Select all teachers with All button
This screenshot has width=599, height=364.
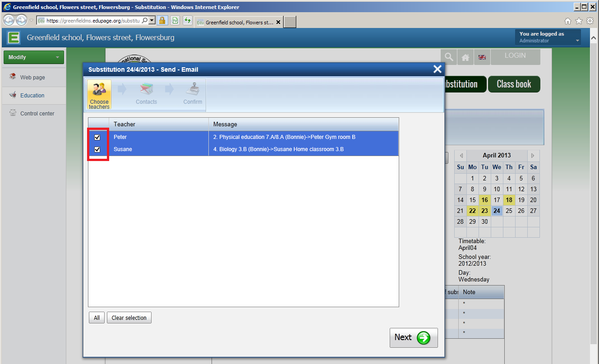click(97, 318)
